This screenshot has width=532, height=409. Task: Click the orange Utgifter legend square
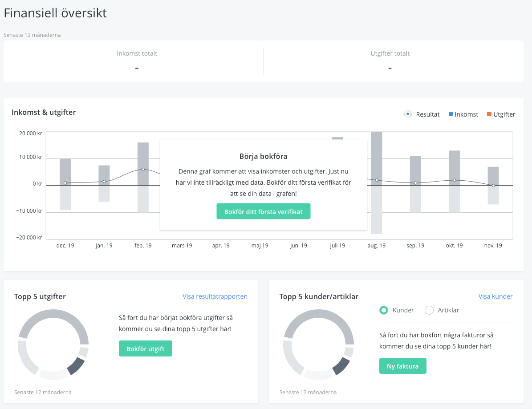point(489,114)
